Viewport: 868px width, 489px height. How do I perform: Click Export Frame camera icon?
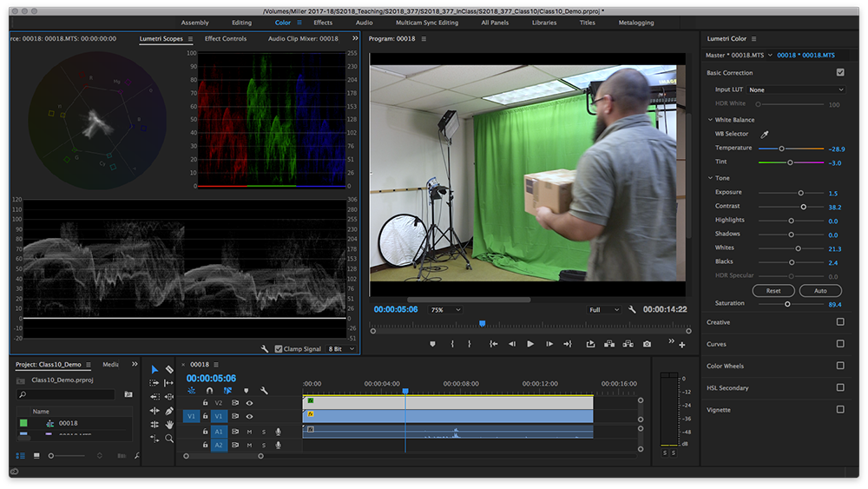click(x=647, y=344)
